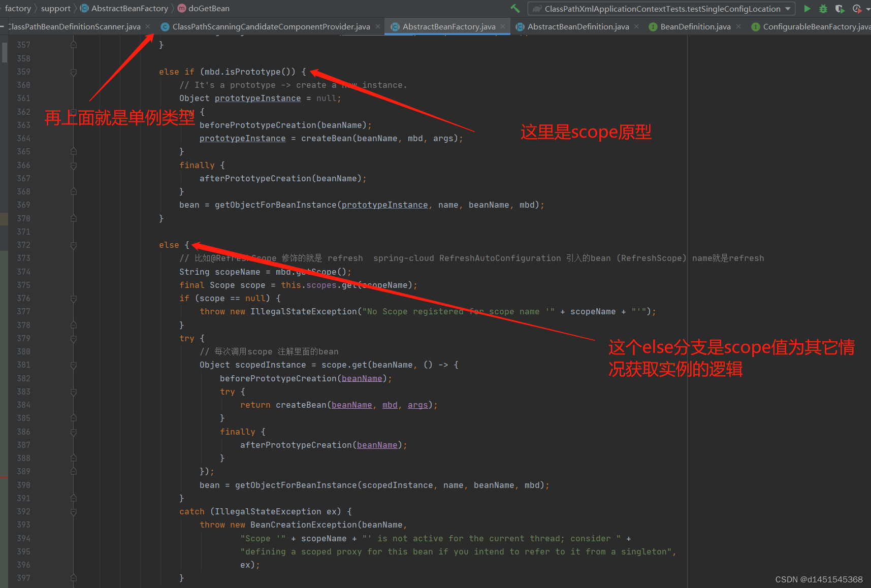Click the underlined mbd on line 384
The height and width of the screenshot is (588, 871).
[390, 405]
